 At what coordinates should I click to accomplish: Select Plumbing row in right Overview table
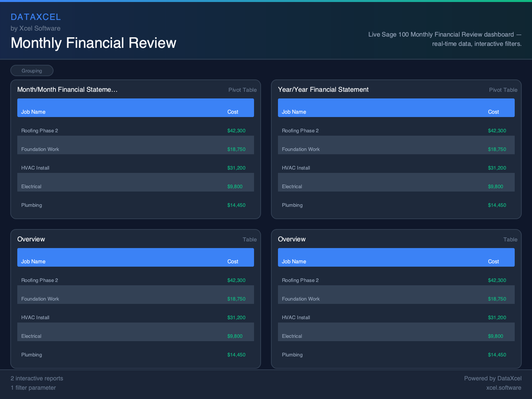(396, 355)
